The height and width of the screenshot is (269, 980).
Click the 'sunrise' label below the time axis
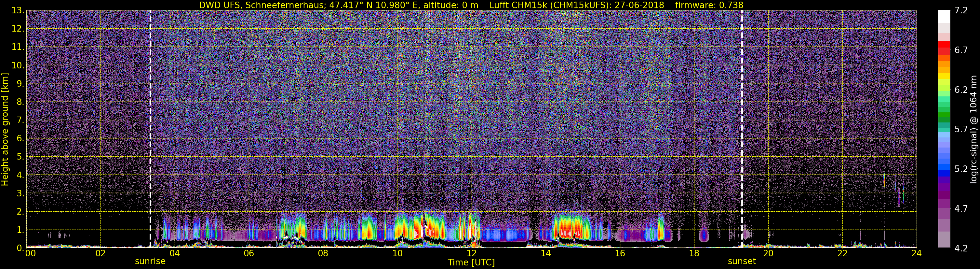[x=150, y=262]
